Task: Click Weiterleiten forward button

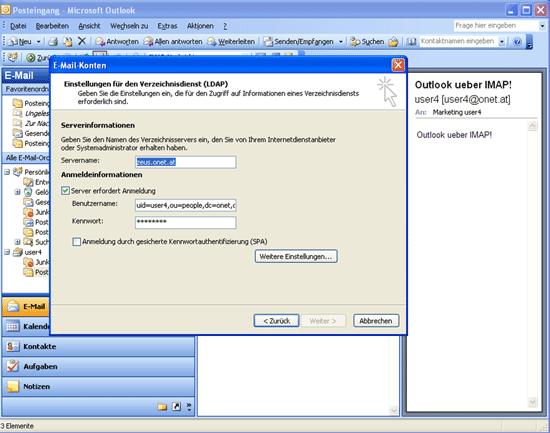Action: [231, 41]
